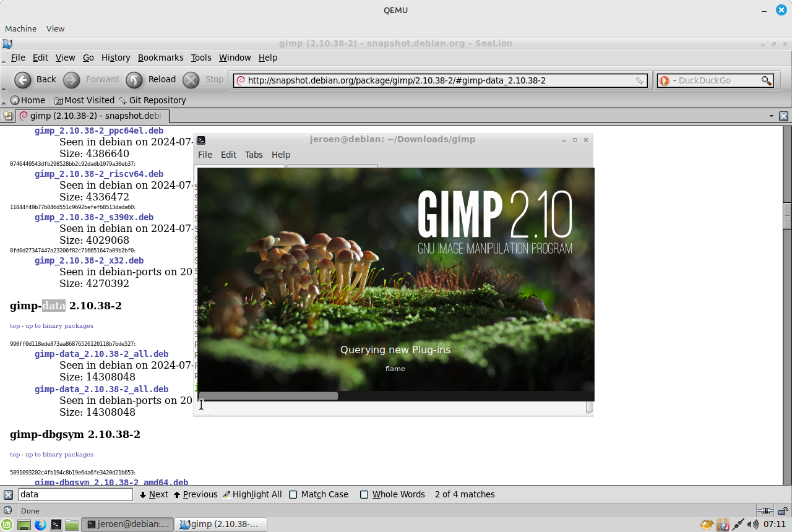792x532 pixels.
Task: Click the 'top' link under gimp-dbgsym heading
Action: 15,454
